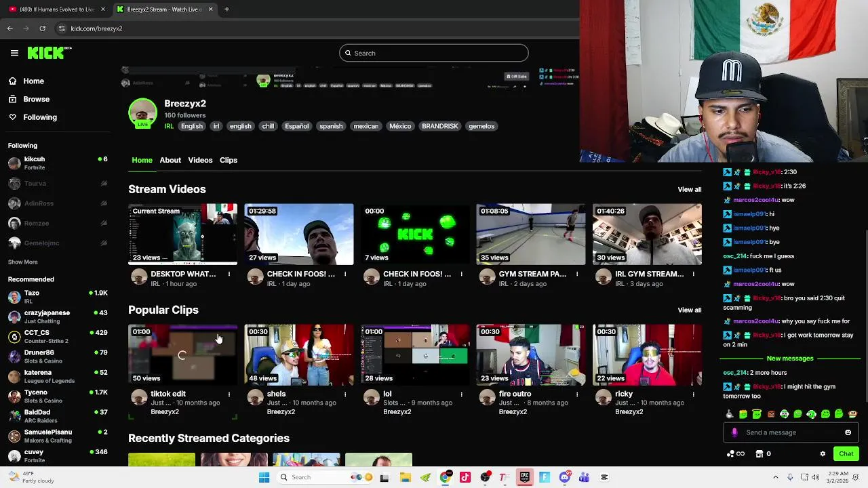Open the channel points icon below chat
This screenshot has height=488, width=868.
735,453
